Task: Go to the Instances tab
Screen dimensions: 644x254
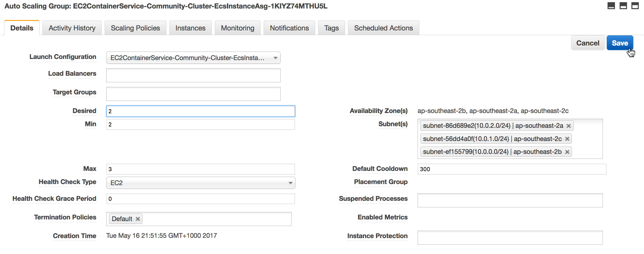Action: point(190,28)
